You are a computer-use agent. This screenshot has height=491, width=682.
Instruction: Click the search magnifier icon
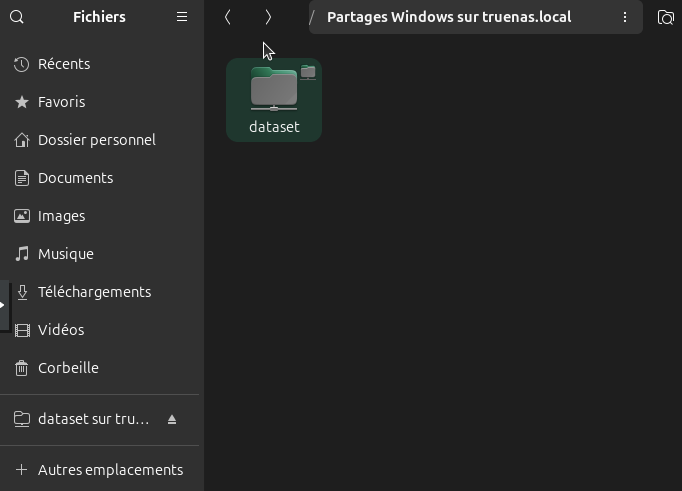point(17,17)
